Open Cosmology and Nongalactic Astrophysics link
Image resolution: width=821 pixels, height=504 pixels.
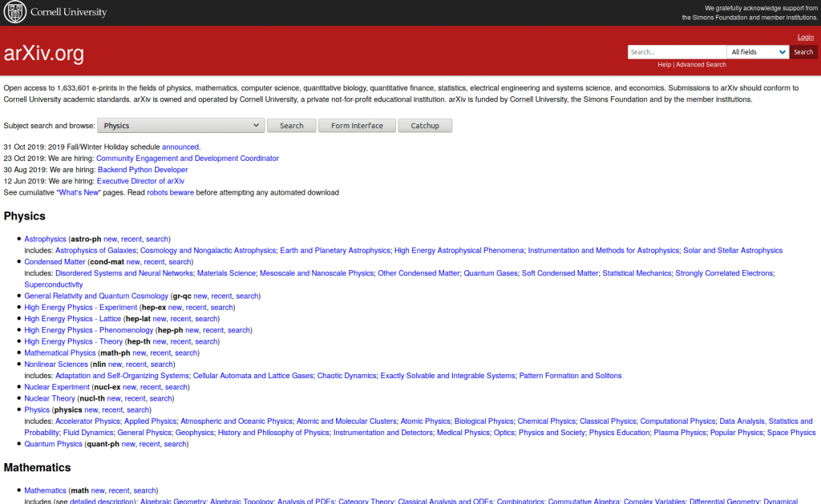click(208, 251)
